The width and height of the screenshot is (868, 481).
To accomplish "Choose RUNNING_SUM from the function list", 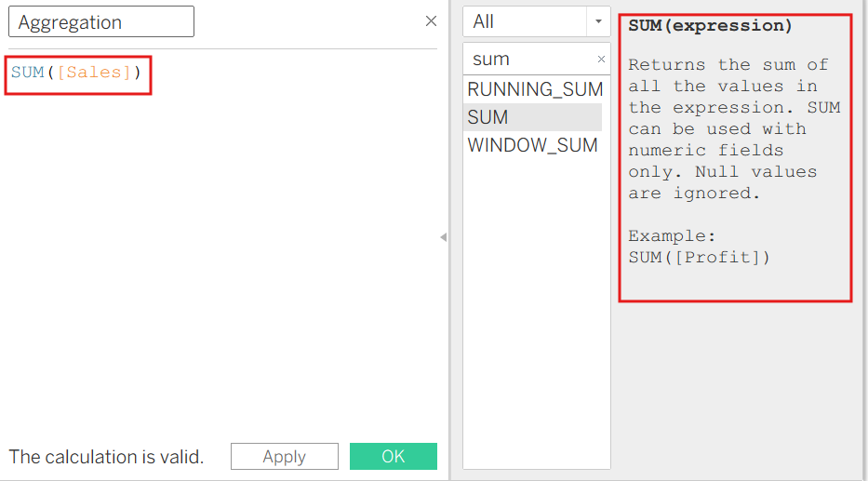I will tap(535, 89).
